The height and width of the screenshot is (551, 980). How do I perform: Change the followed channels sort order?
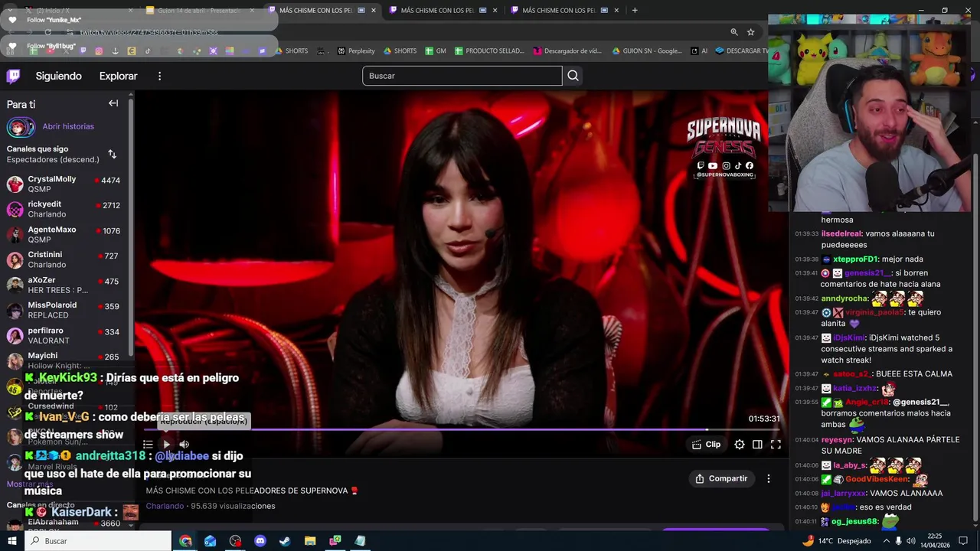112,154
